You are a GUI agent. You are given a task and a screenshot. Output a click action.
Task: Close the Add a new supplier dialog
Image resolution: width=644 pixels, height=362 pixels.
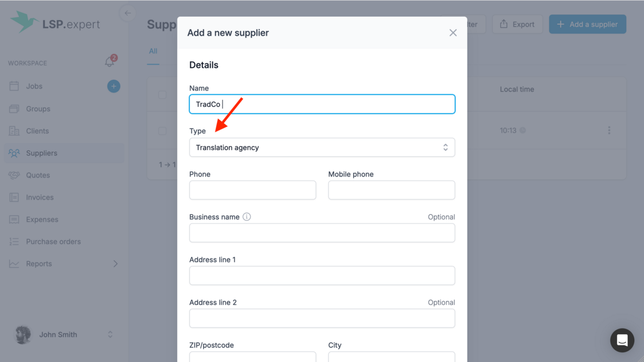click(453, 33)
